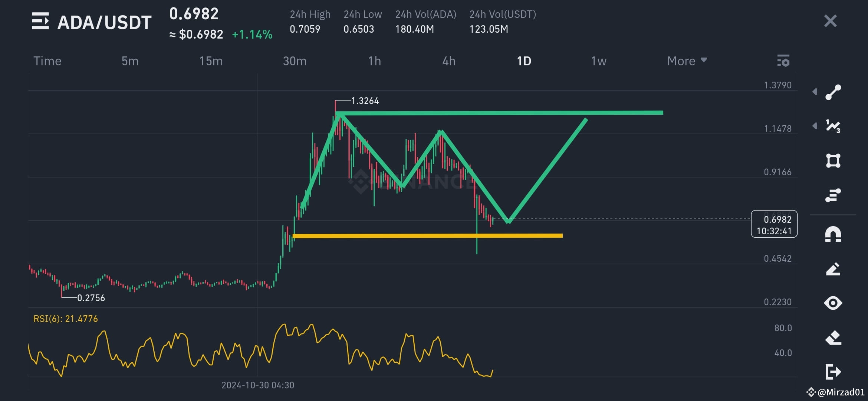The height and width of the screenshot is (401, 868).
Task: Close the full-screen chart view
Action: click(x=830, y=21)
